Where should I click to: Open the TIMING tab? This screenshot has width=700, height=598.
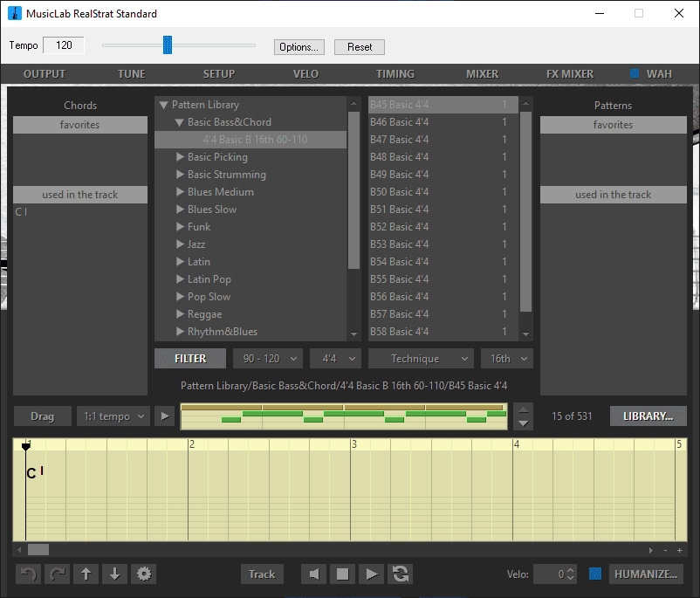point(395,73)
